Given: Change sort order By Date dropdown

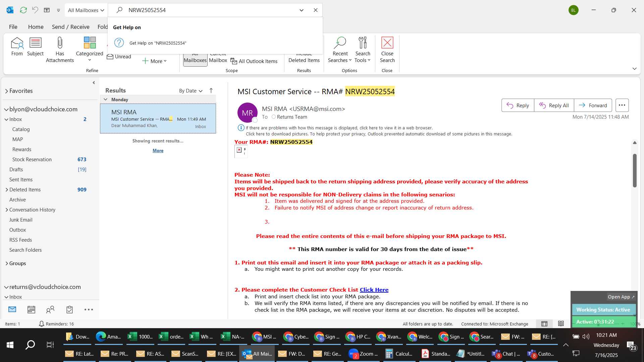Looking at the screenshot, I should [x=191, y=91].
